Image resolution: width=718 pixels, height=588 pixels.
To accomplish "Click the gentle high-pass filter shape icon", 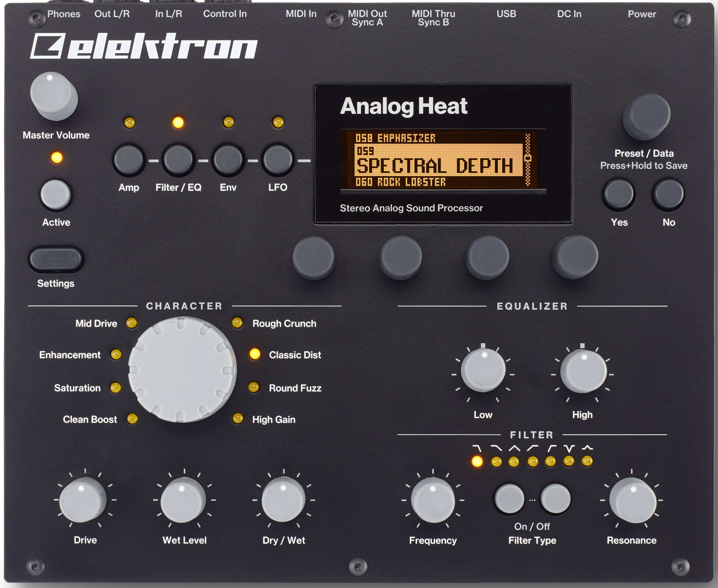I will [533, 448].
